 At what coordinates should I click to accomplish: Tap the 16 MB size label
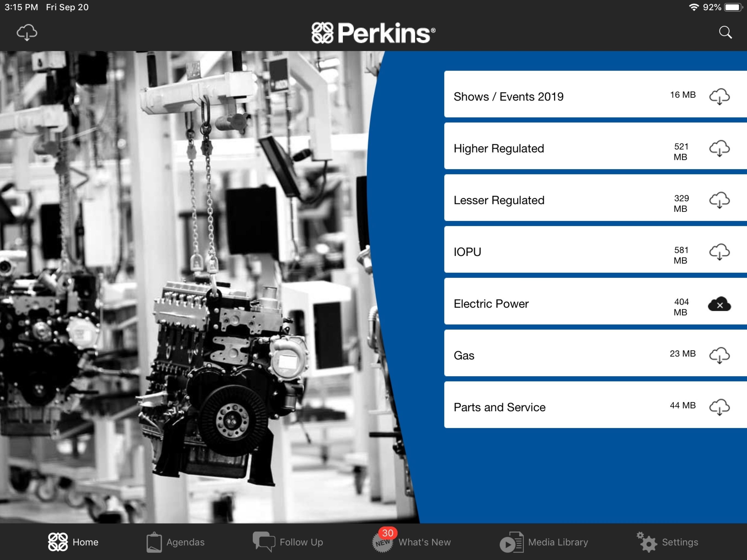pos(682,95)
